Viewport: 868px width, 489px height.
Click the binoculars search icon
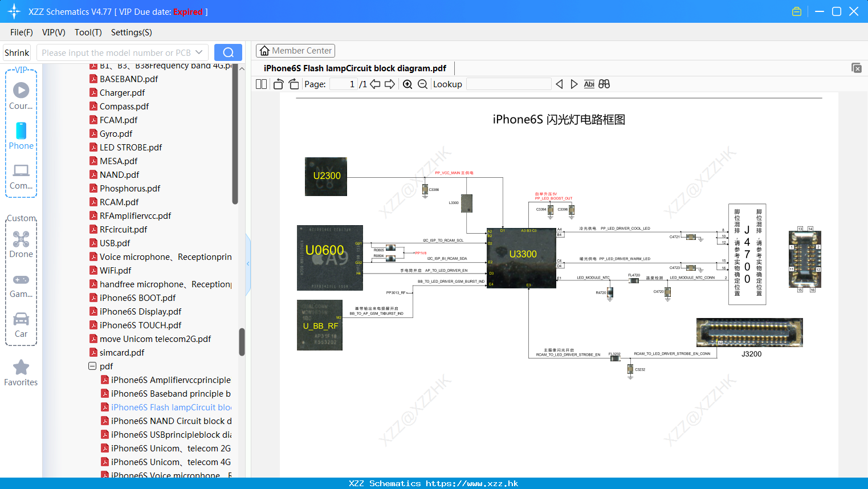[604, 84]
